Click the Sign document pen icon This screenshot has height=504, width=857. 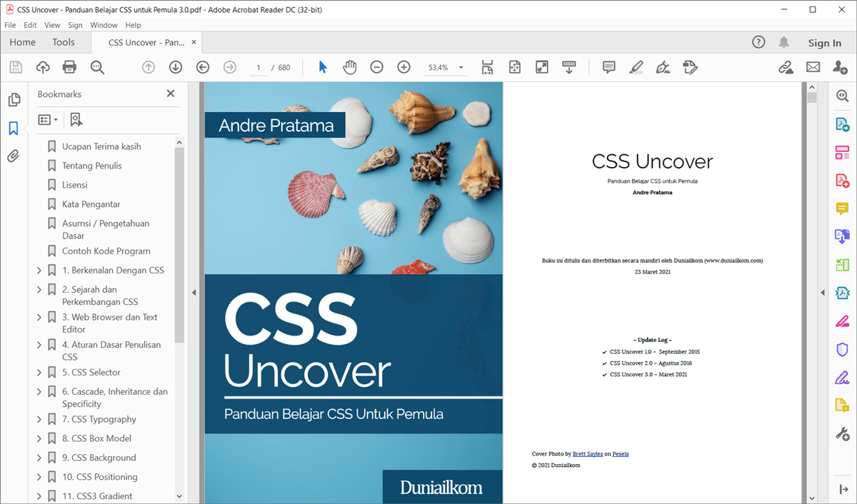click(663, 67)
